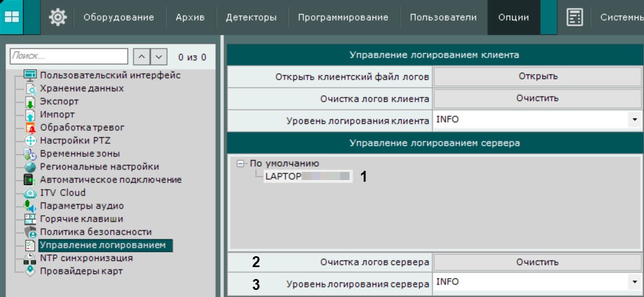Go to next search result arrow
This screenshot has width=644, height=297.
159,57
